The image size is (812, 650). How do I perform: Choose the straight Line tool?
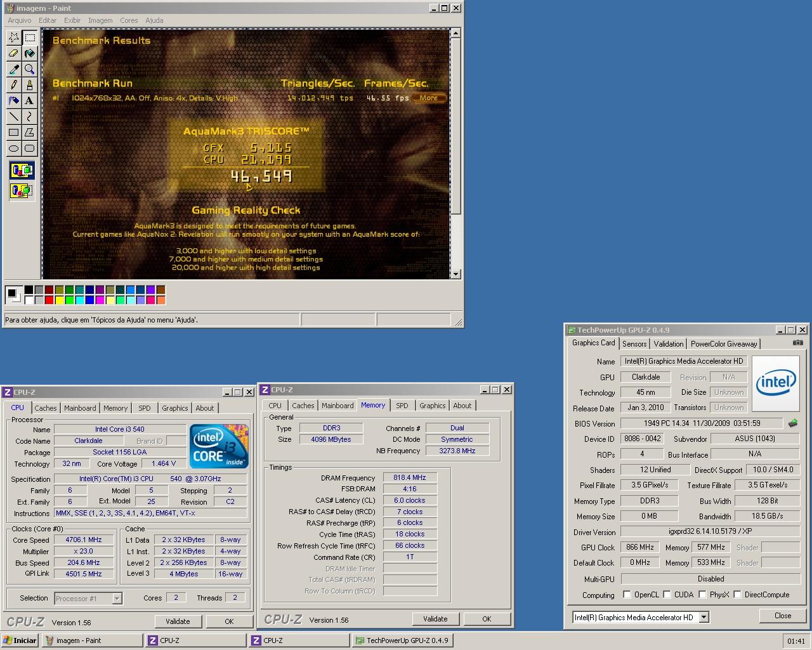(13, 117)
